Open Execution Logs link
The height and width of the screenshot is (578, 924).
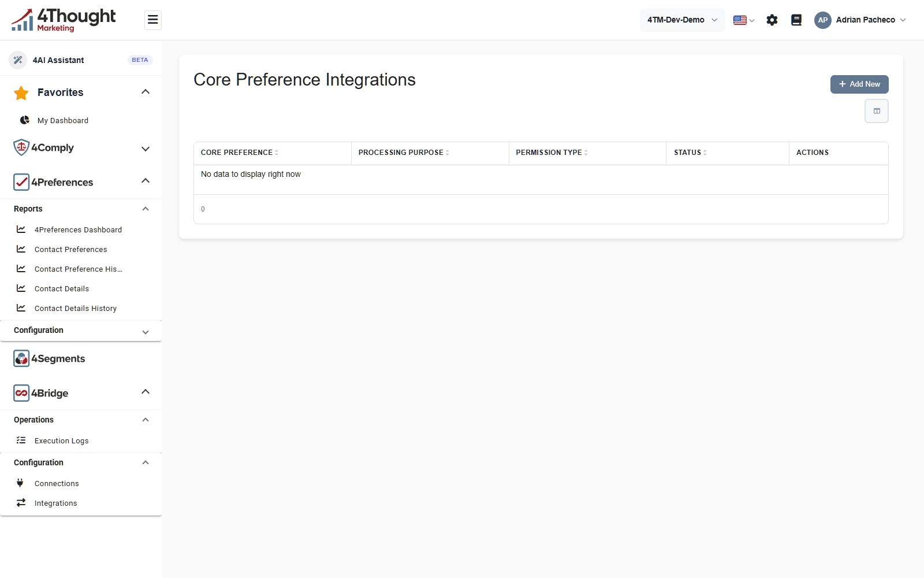pyautogui.click(x=62, y=440)
